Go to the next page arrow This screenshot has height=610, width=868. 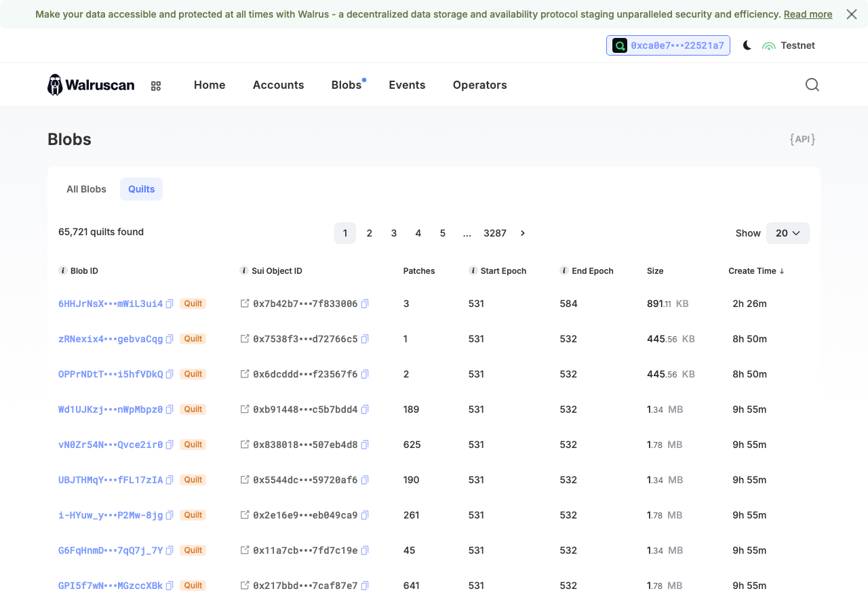point(523,233)
